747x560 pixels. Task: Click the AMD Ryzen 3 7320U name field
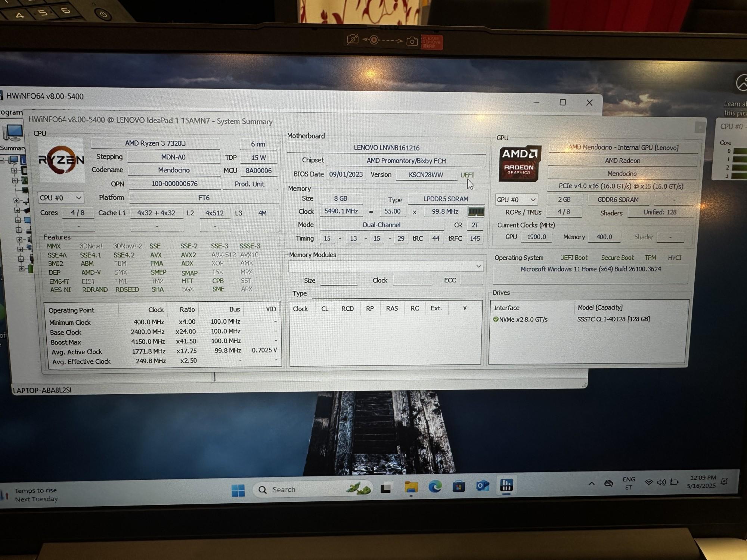coord(155,143)
